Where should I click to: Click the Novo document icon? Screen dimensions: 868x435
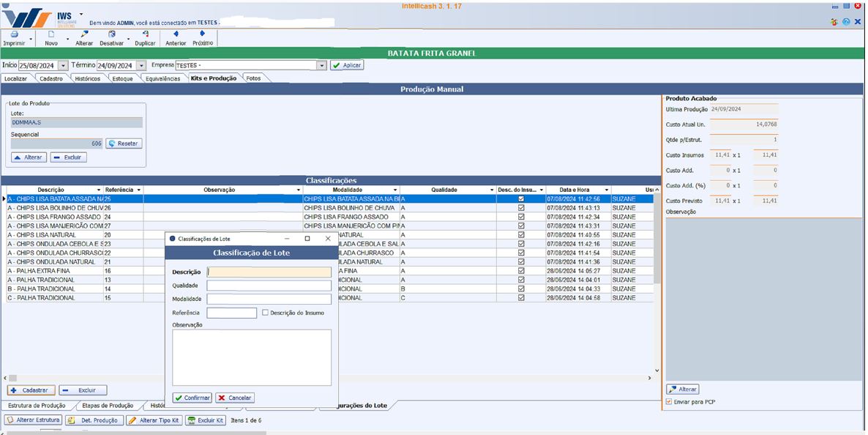click(51, 34)
